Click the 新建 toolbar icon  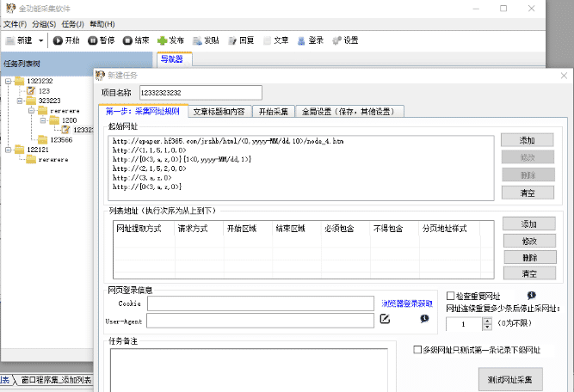[10, 40]
